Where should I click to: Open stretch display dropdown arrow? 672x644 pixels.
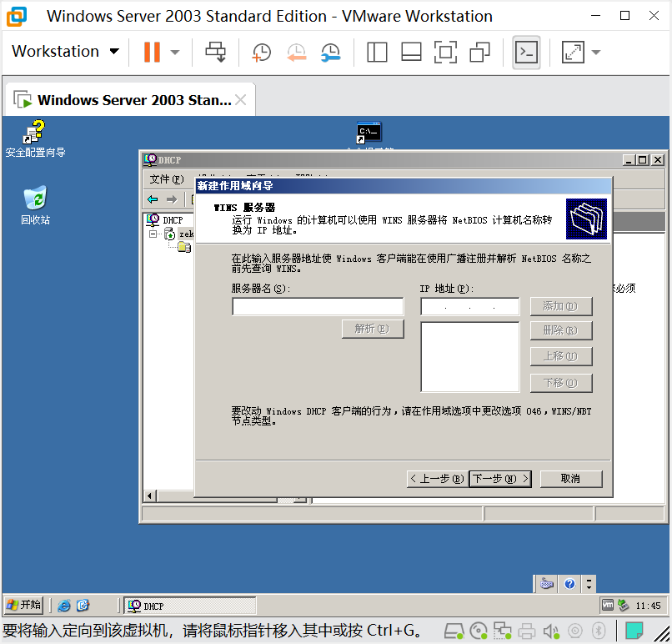[596, 52]
